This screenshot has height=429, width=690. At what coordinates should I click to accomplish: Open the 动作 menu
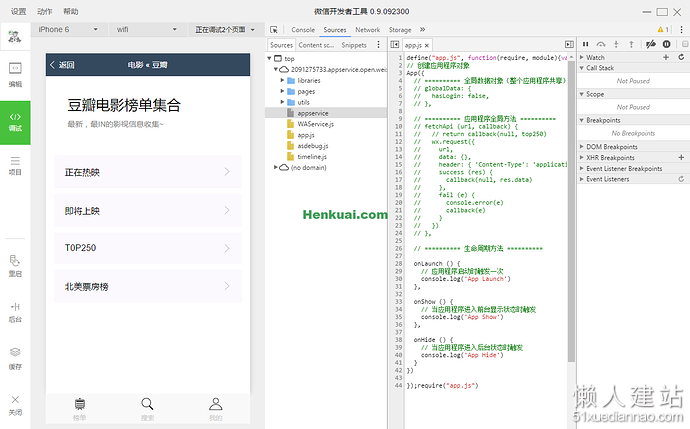[x=44, y=11]
